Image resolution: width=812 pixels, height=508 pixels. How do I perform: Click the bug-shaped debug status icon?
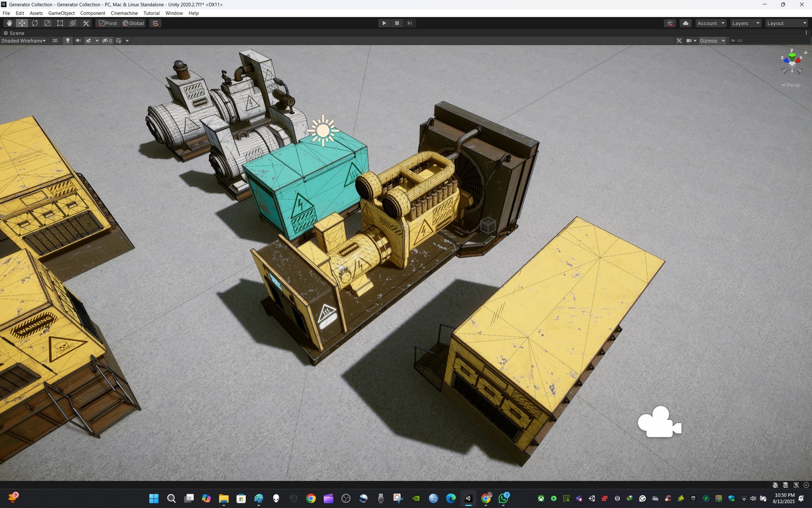775,485
